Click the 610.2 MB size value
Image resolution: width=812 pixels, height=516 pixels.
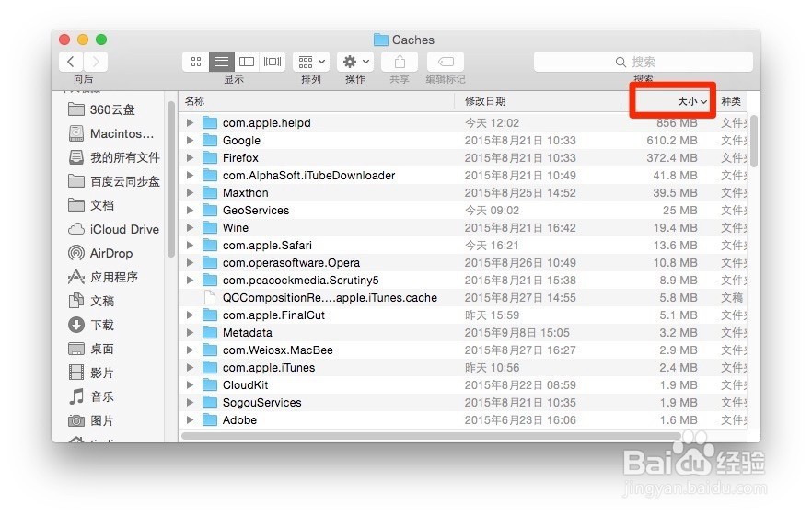(x=672, y=140)
